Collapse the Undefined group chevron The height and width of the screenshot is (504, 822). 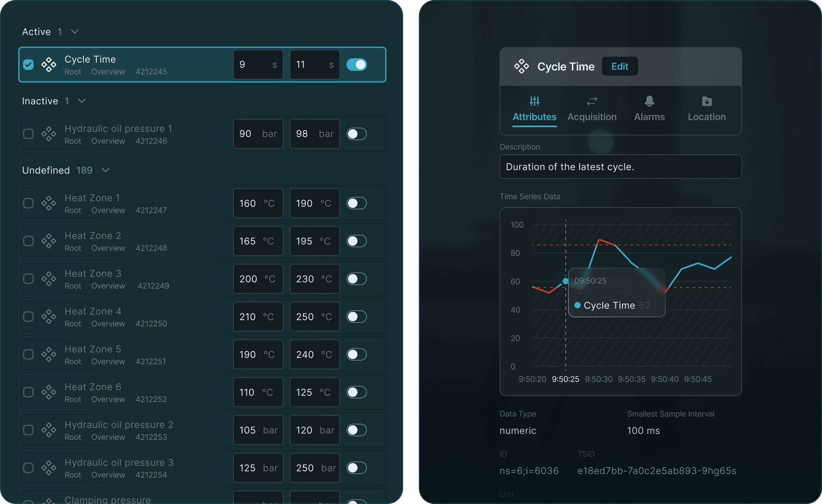click(106, 170)
